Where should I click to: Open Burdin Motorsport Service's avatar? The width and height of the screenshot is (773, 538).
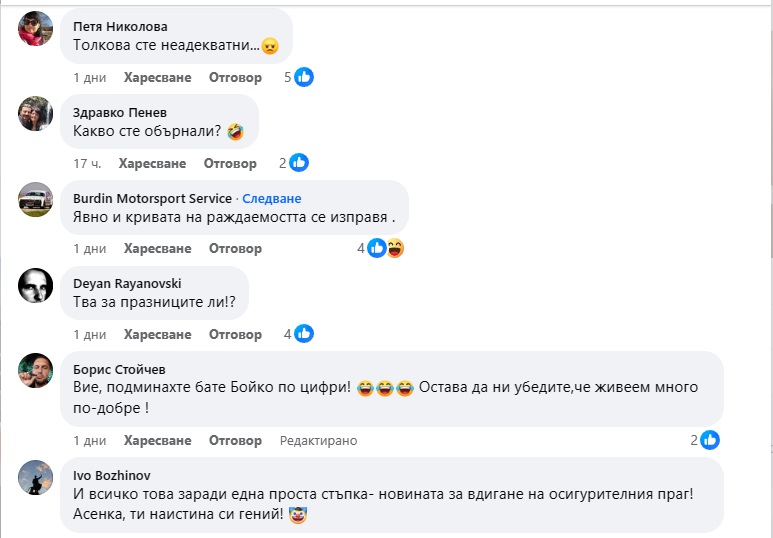pyautogui.click(x=36, y=200)
